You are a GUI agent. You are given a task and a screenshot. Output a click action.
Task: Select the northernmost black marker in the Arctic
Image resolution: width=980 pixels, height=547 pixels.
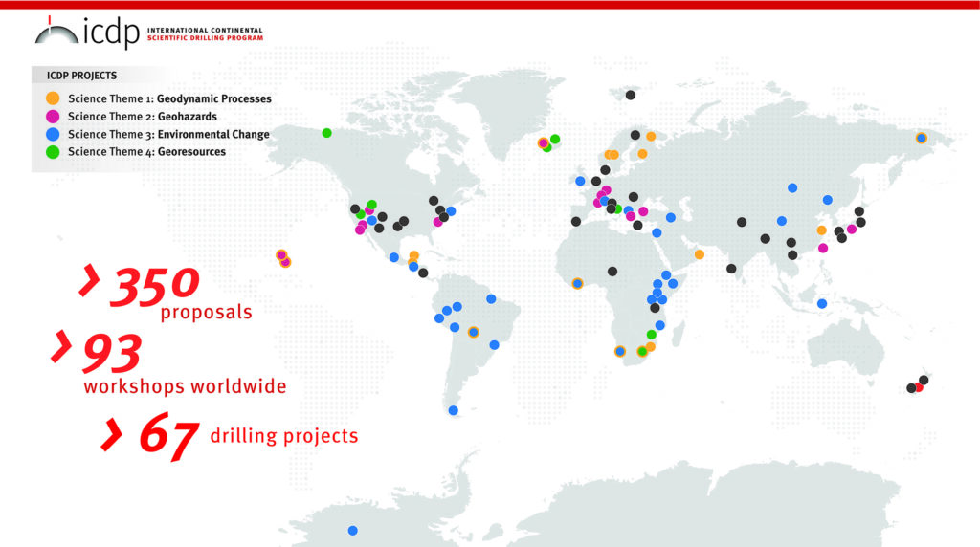point(631,95)
